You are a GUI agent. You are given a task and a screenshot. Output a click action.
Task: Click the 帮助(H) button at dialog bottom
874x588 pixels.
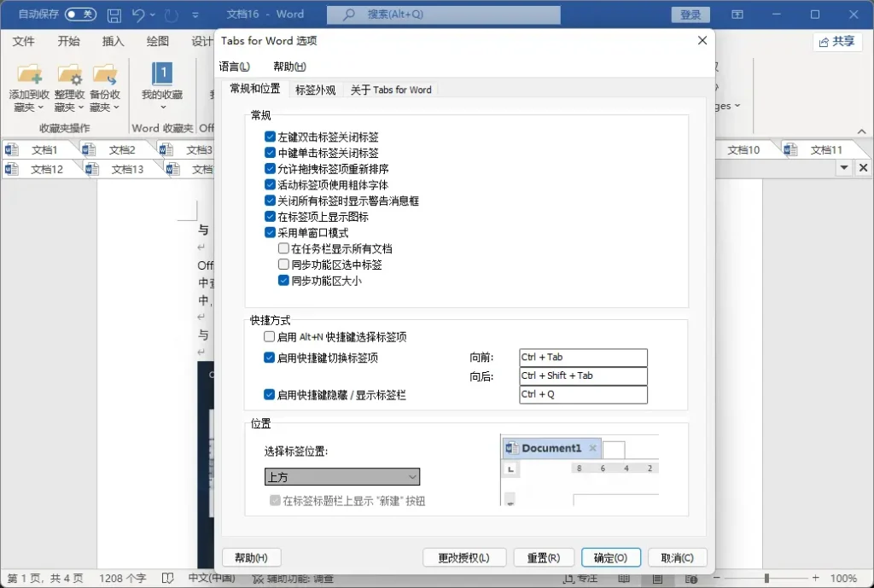252,557
